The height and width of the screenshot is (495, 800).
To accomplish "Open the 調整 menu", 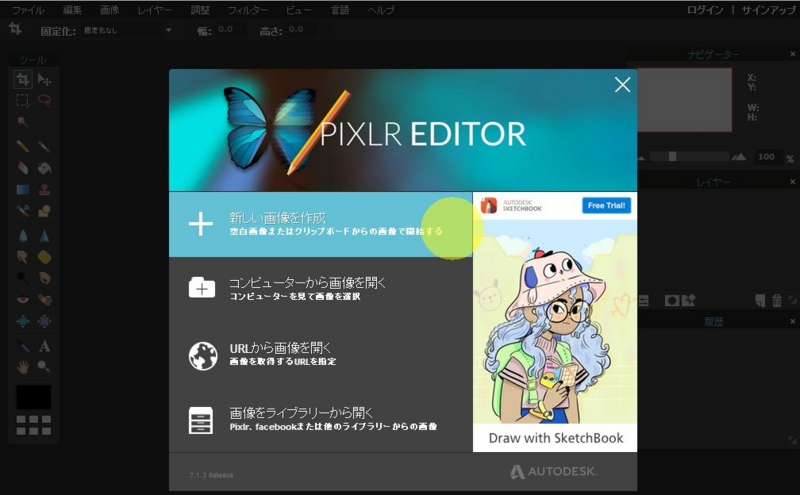I will click(x=200, y=10).
